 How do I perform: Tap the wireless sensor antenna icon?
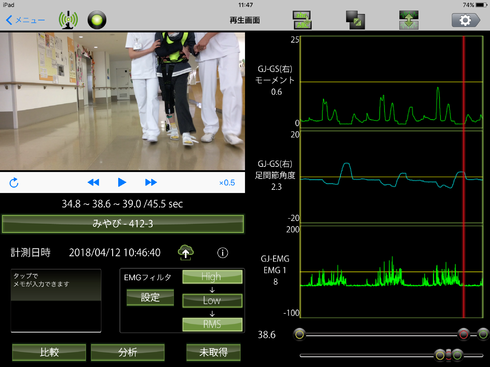(x=68, y=20)
